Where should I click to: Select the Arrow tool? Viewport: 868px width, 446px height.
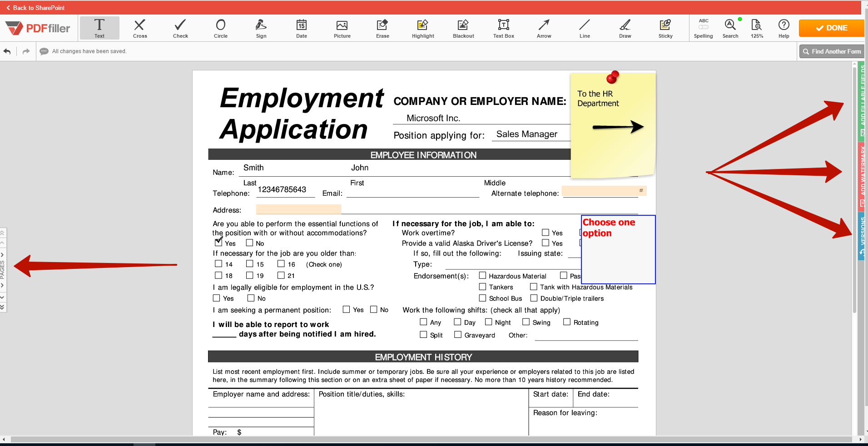tap(544, 28)
